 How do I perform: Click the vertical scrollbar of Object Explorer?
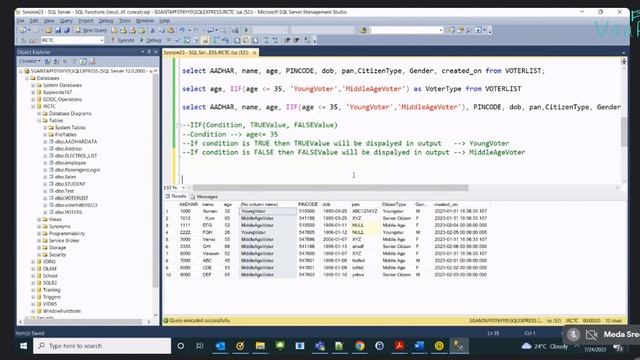[x=155, y=181]
